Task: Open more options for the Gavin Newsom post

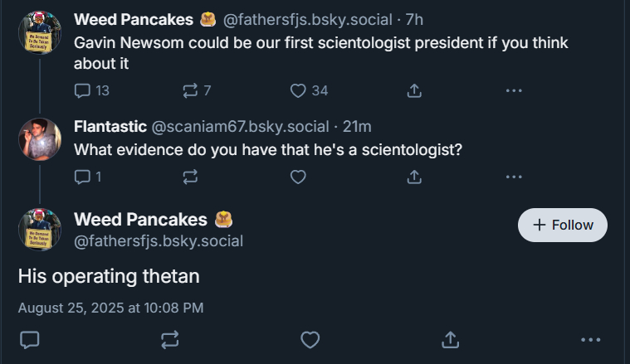Action: pos(514,90)
